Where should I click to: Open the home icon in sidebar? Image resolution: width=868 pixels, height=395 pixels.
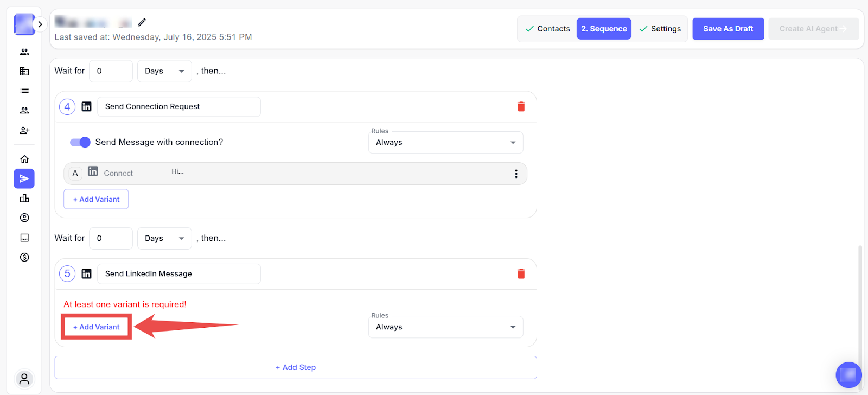[24, 159]
